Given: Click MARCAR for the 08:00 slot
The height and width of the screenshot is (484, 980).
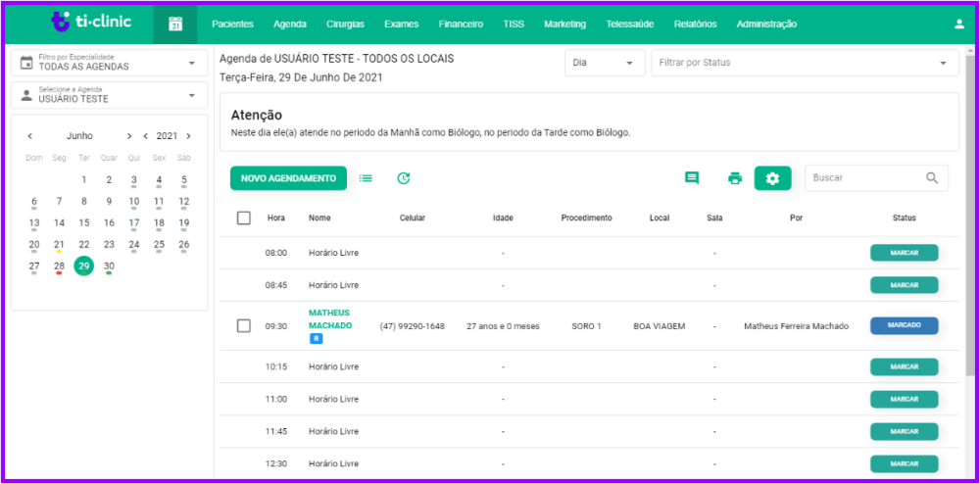Looking at the screenshot, I should click(904, 253).
